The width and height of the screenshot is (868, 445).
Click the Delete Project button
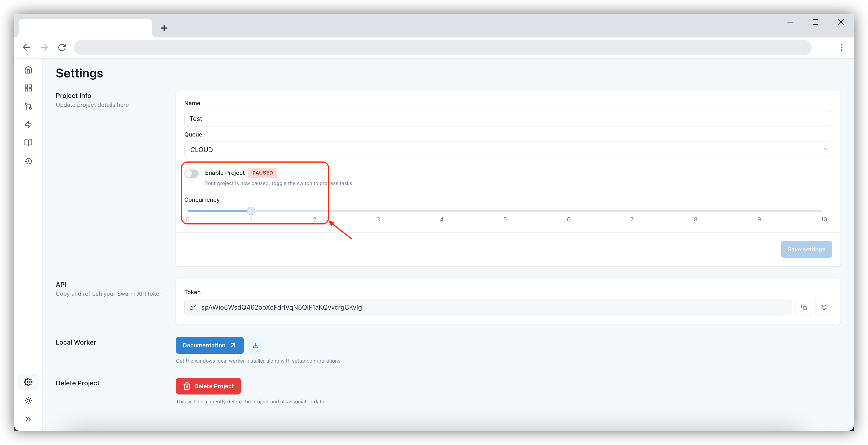click(208, 386)
